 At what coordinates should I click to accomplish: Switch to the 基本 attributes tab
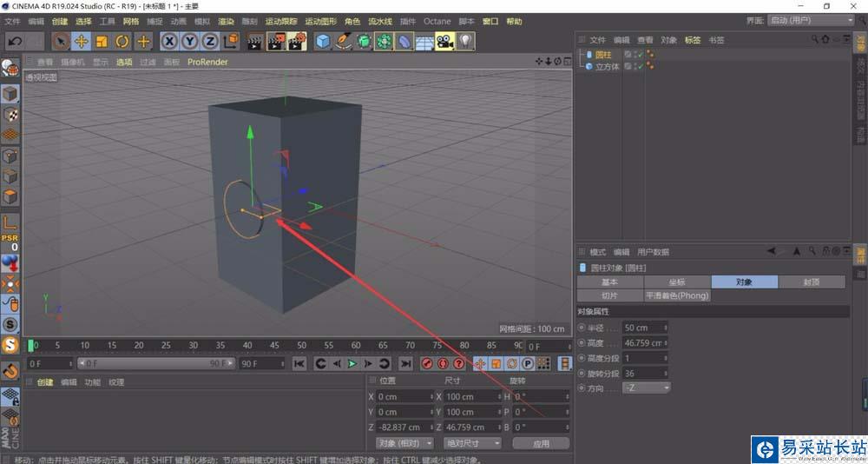[610, 282]
